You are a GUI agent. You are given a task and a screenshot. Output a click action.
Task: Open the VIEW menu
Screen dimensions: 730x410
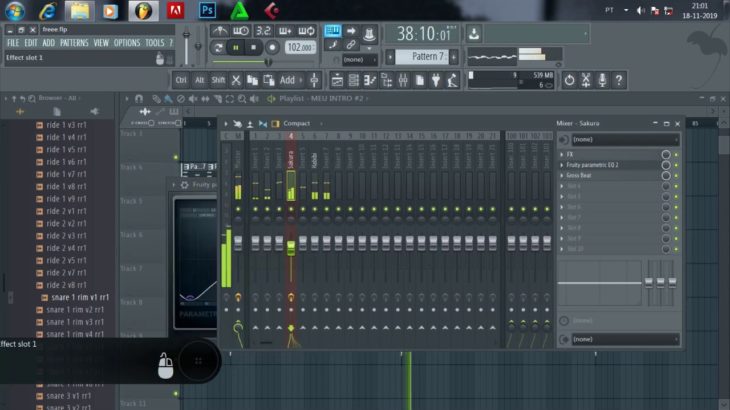click(x=101, y=43)
